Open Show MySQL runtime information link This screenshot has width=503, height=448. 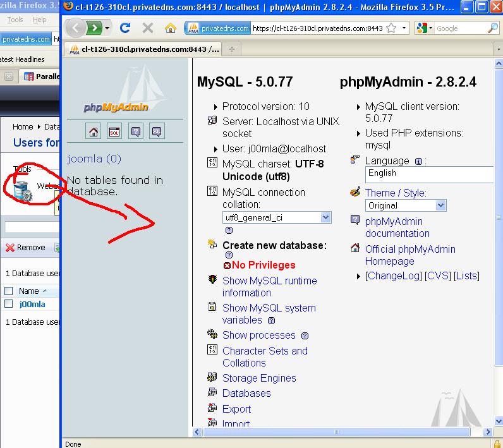tap(269, 287)
